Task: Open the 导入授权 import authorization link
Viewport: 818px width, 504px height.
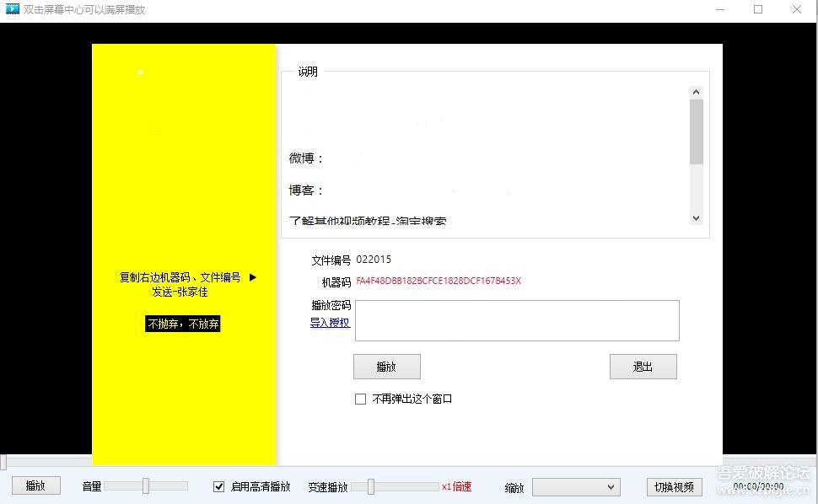Action: click(329, 323)
